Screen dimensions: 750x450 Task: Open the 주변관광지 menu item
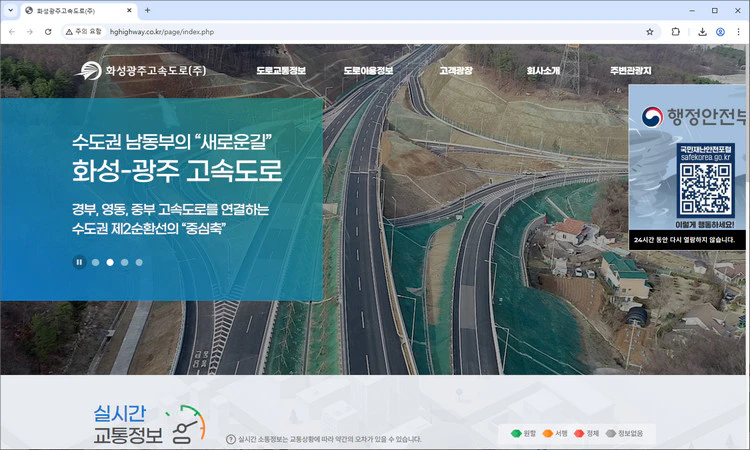tap(630, 71)
